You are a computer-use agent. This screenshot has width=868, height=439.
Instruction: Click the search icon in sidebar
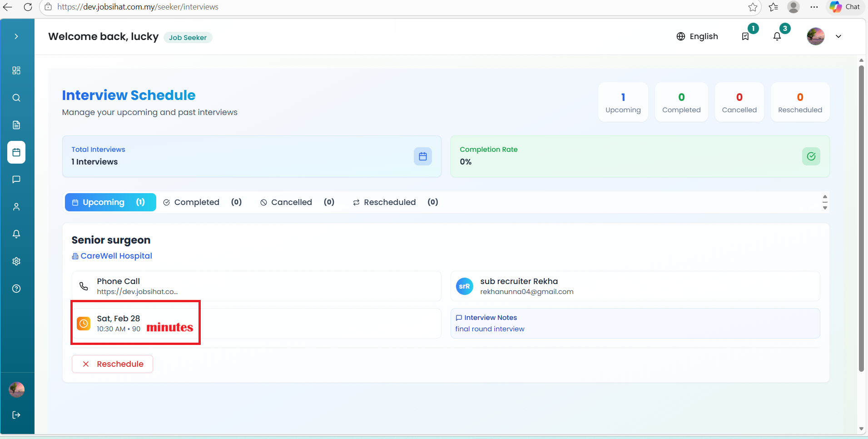(x=16, y=98)
